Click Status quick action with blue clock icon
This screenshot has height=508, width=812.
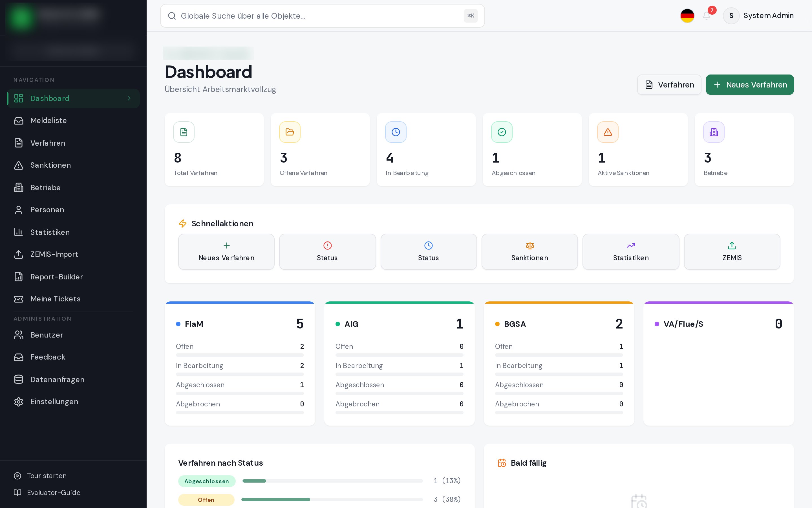pyautogui.click(x=429, y=252)
